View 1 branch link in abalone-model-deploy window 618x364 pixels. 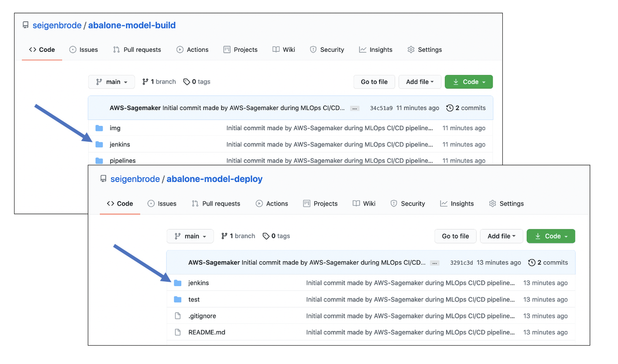(238, 236)
